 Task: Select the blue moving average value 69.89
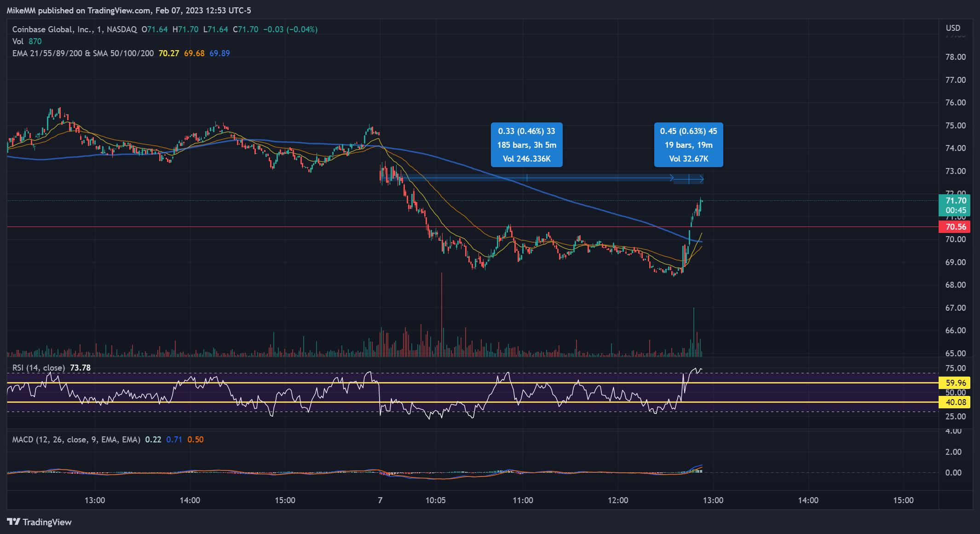pos(219,53)
